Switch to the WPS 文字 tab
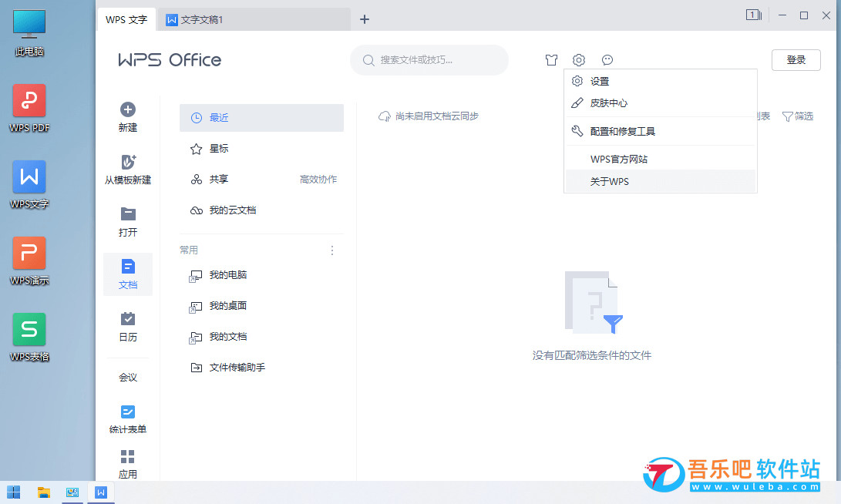The width and height of the screenshot is (841, 504). coord(126,19)
